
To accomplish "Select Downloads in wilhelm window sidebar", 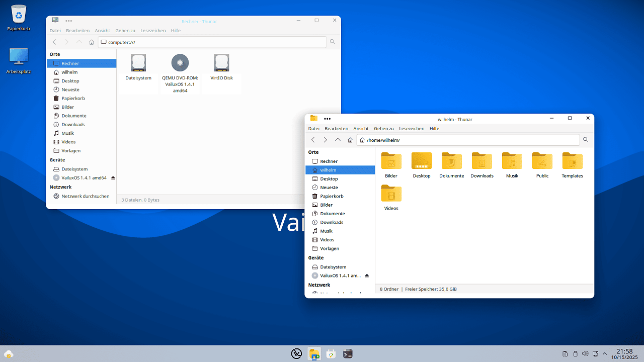I will click(340, 222).
